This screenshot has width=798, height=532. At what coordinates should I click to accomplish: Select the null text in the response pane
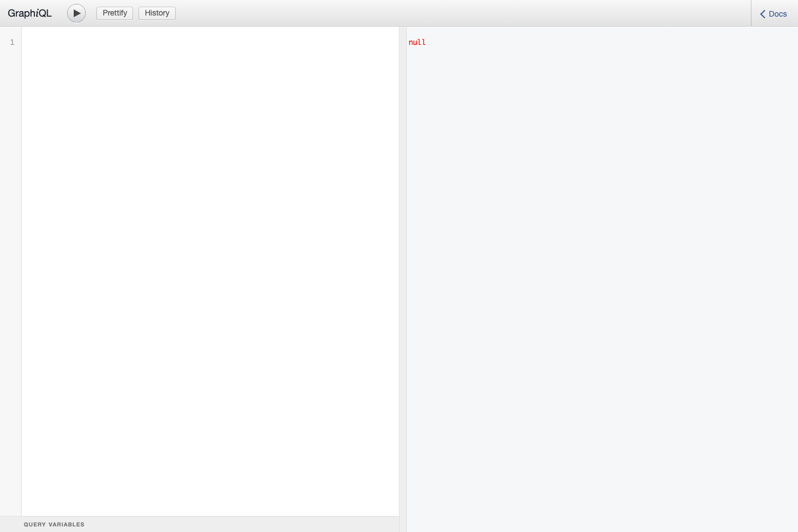[417, 42]
